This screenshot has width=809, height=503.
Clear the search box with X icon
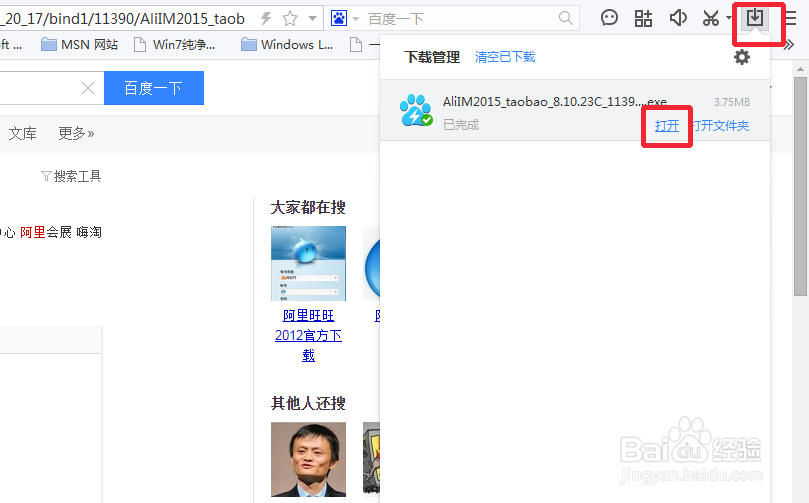click(x=88, y=88)
